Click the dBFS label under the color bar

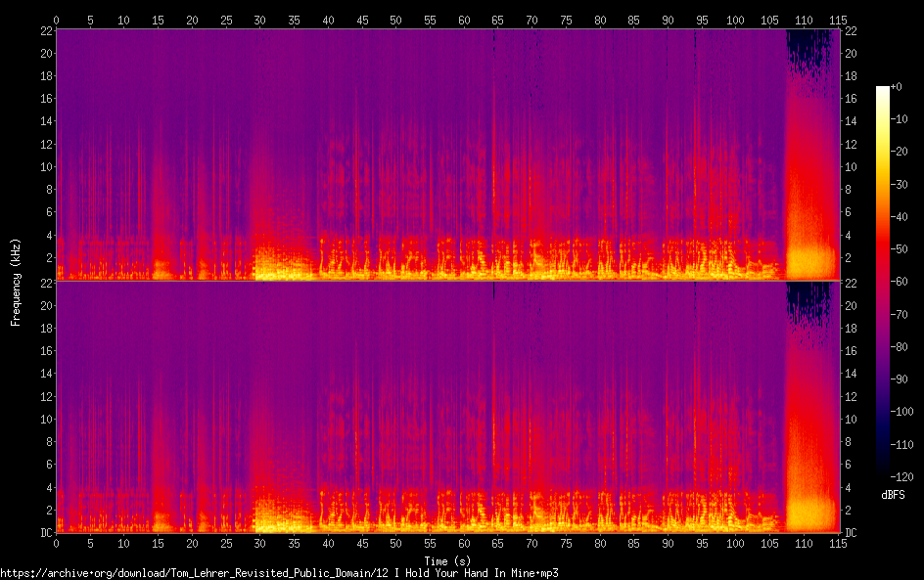[x=892, y=496]
